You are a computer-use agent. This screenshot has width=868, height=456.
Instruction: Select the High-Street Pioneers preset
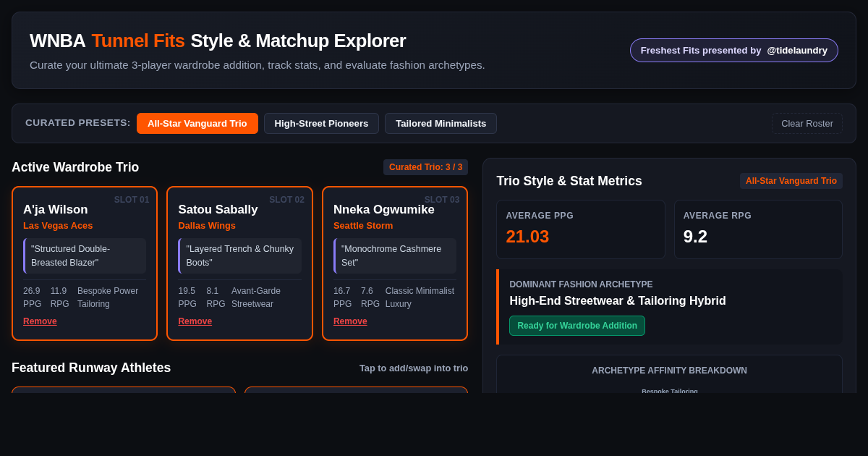click(x=321, y=123)
